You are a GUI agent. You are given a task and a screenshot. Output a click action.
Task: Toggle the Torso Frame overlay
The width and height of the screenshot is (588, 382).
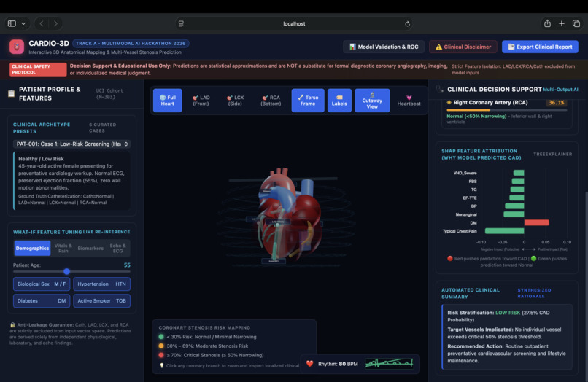[308, 101]
